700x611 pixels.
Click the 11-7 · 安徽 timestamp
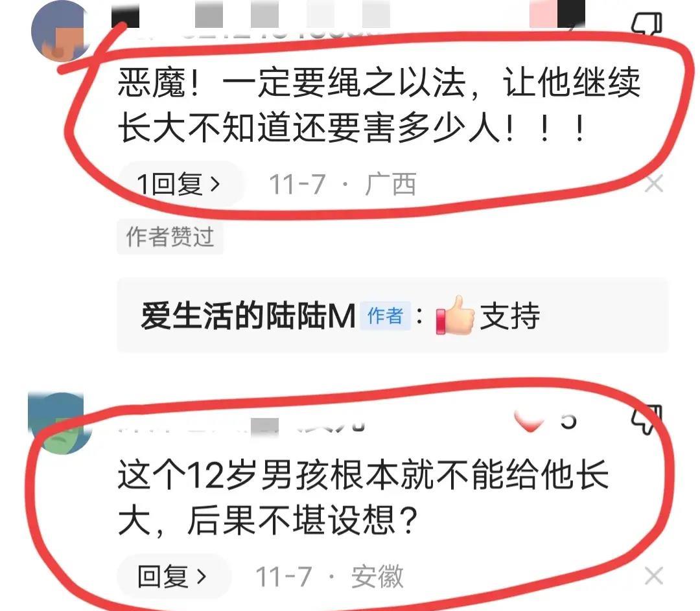(x=329, y=576)
